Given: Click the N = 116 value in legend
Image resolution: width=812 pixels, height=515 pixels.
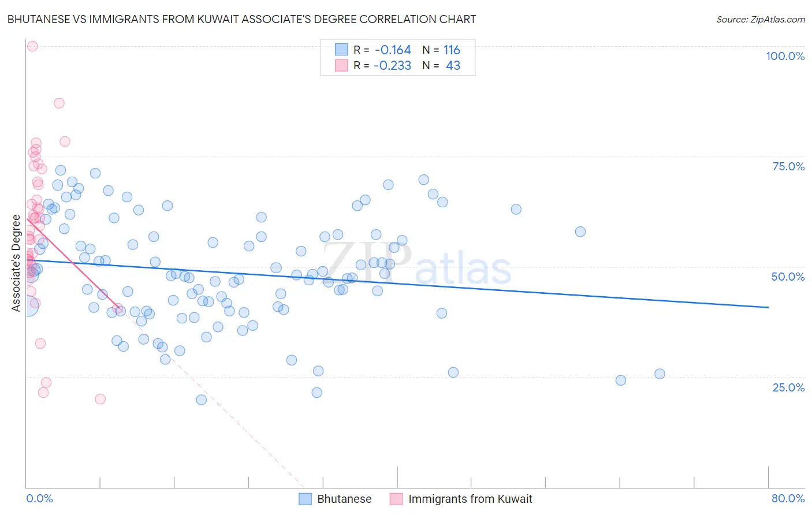Looking at the screenshot, I should click(441, 50).
